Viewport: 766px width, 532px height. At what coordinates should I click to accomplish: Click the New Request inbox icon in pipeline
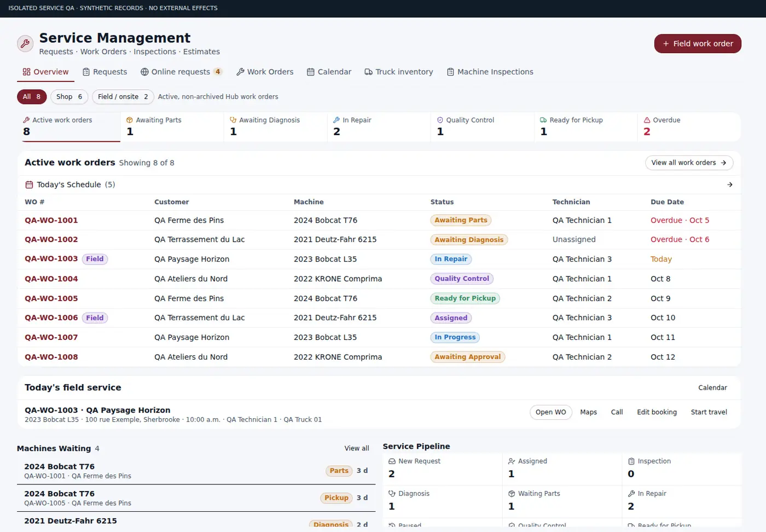click(392, 461)
